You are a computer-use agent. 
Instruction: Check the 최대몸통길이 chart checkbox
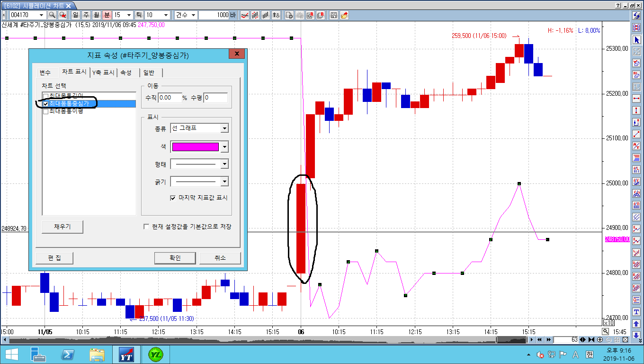(45, 96)
